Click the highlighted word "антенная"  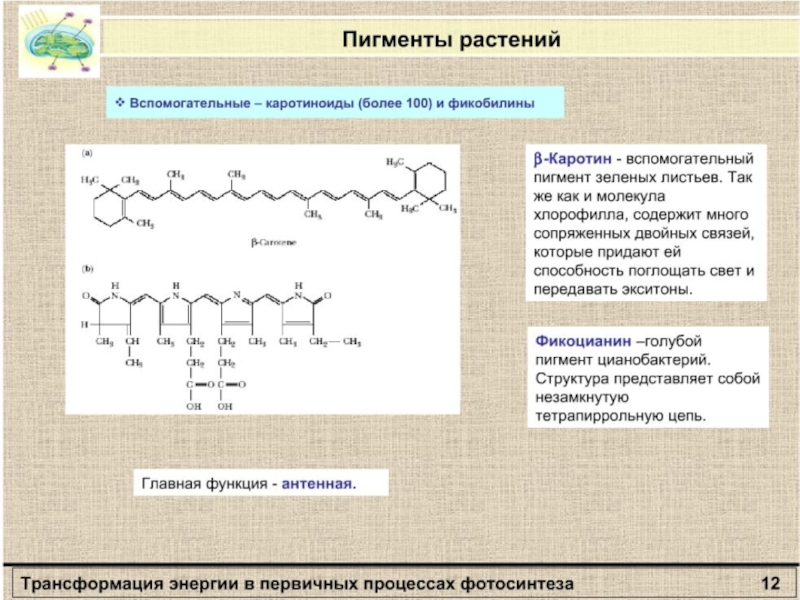(317, 483)
